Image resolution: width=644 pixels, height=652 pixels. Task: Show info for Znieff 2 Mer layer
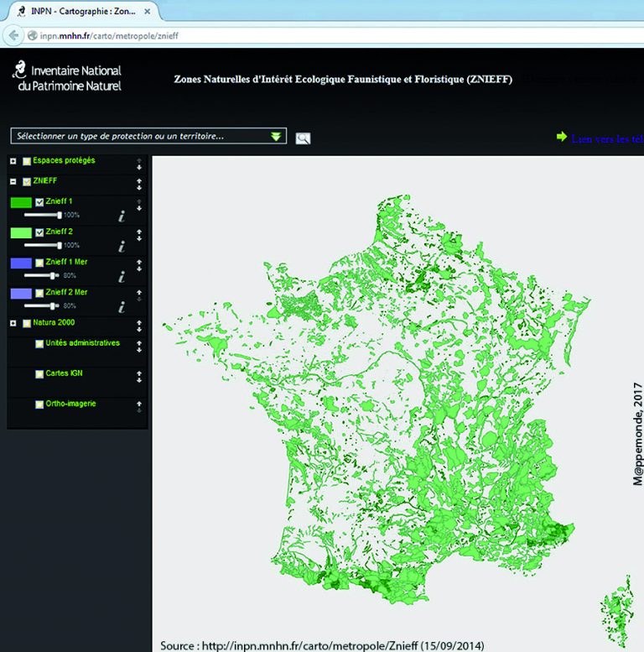(x=122, y=307)
